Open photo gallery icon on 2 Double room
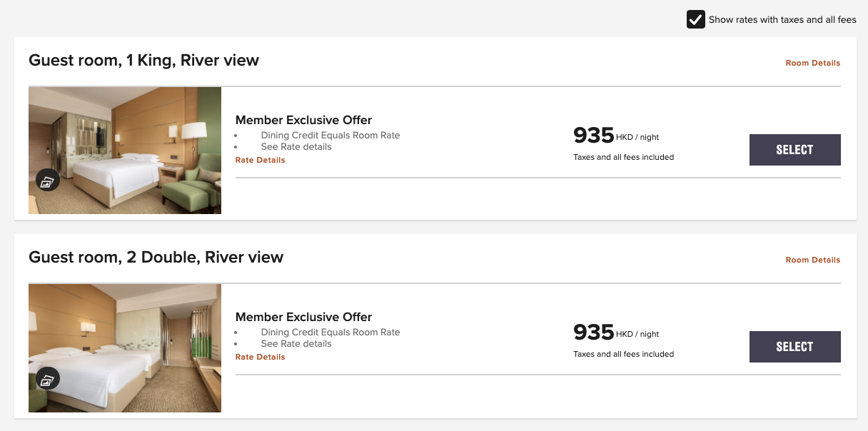 48,378
